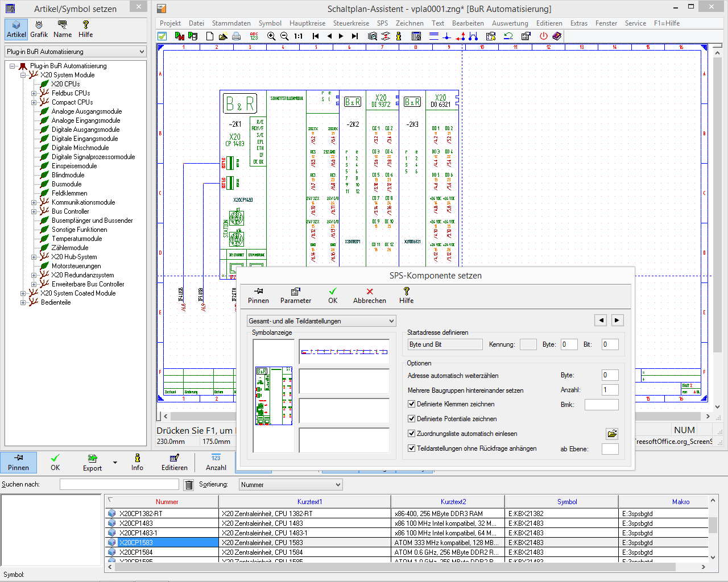This screenshot has height=582, width=728.
Task: Open the Steuerkreise menu
Action: point(351,23)
